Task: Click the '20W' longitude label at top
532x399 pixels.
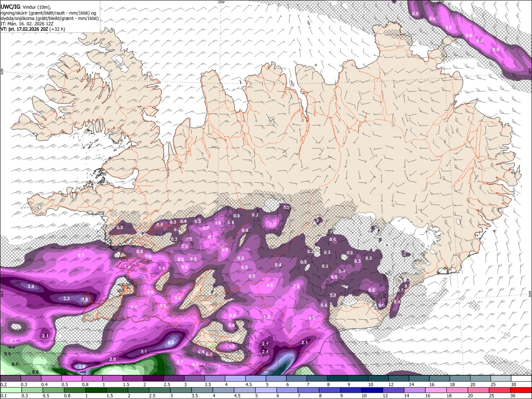Action: (x=221, y=2)
